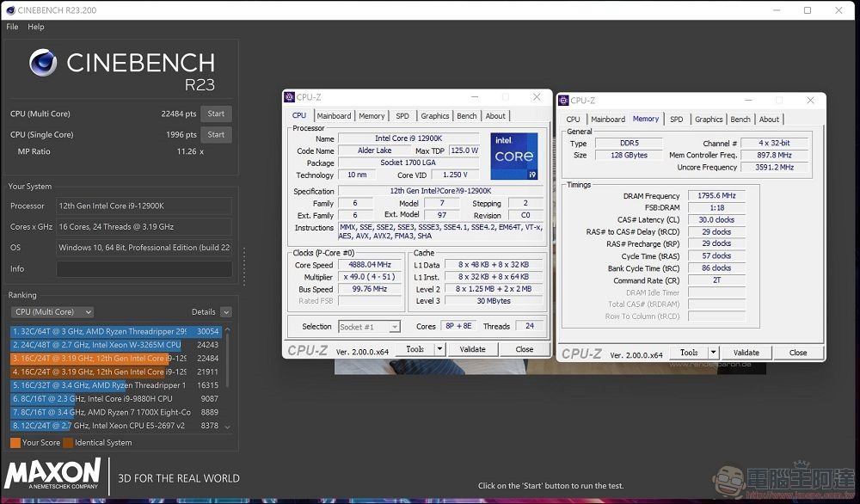Click the MAXON logo at bottom left

(50, 474)
